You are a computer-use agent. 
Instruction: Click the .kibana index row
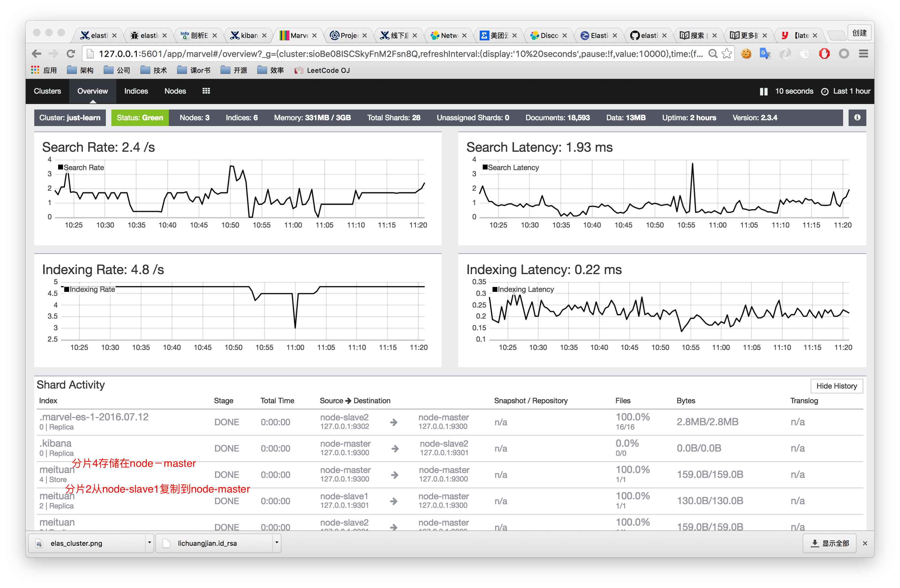click(x=450, y=448)
